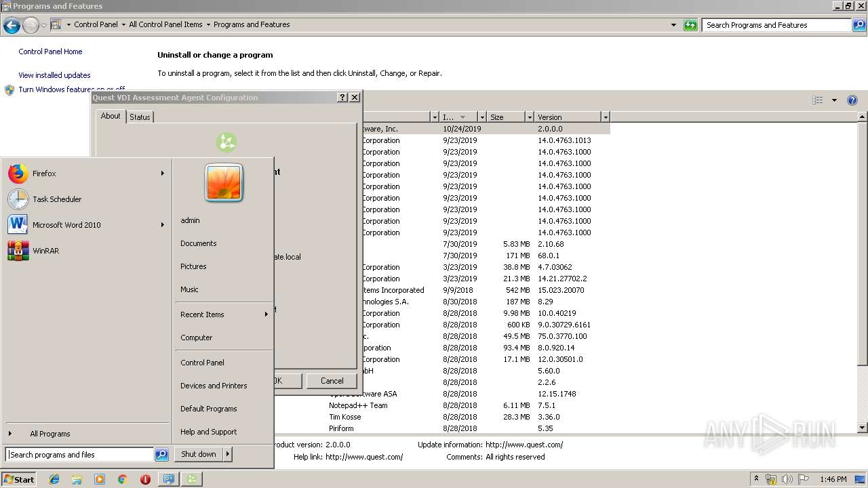The height and width of the screenshot is (488, 868).
Task: Open Recent Items submenu
Action: click(224, 314)
